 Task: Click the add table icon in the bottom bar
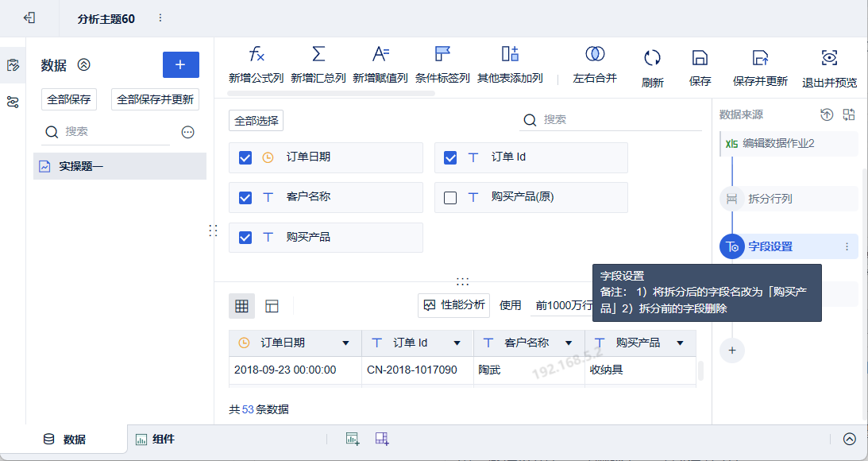tap(353, 439)
